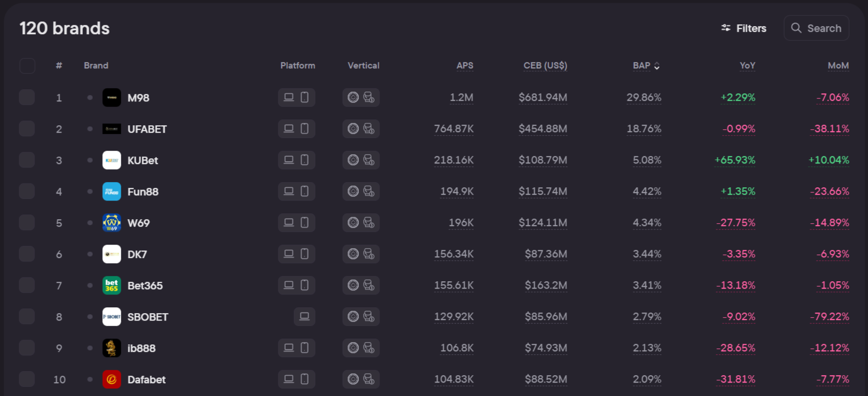Sort table by YoY column header
The image size is (868, 396).
(x=747, y=66)
